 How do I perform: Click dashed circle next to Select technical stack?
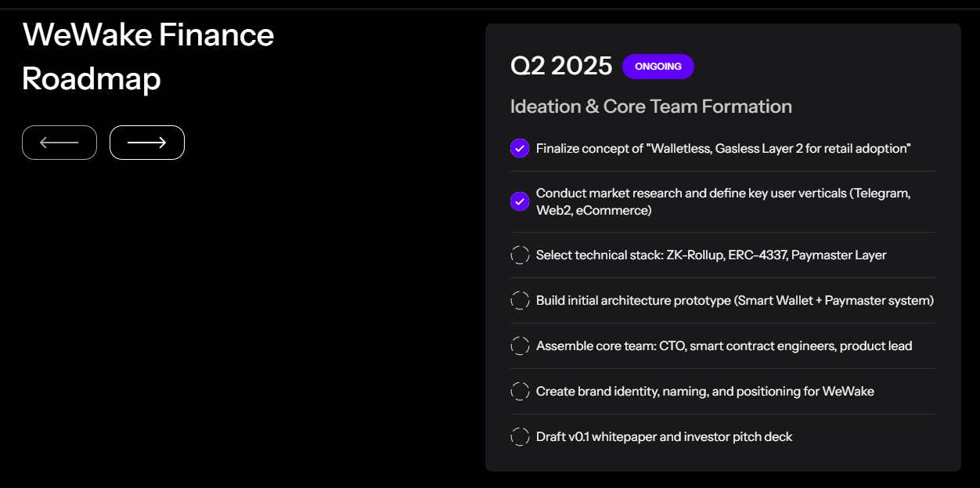tap(520, 255)
